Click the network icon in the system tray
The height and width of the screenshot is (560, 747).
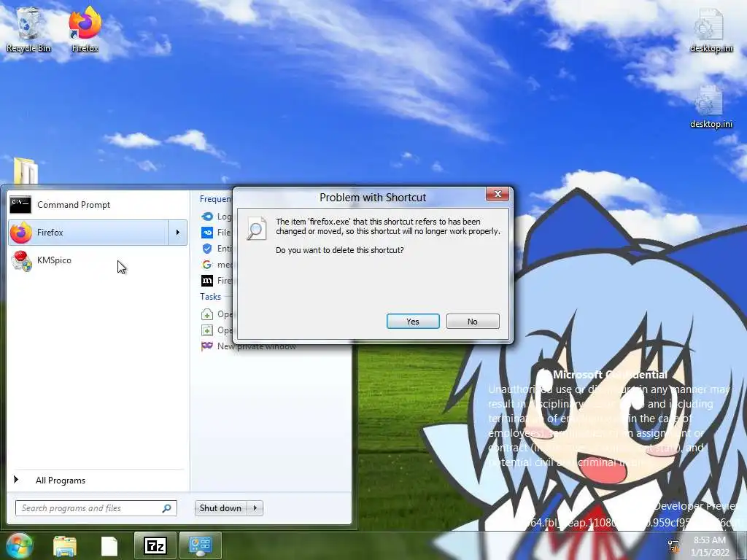point(673,545)
